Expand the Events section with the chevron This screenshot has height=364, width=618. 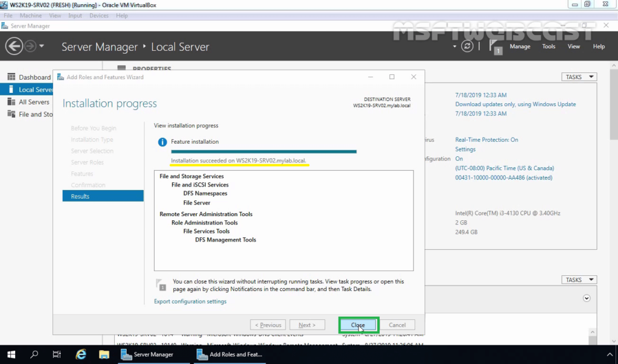(x=587, y=298)
